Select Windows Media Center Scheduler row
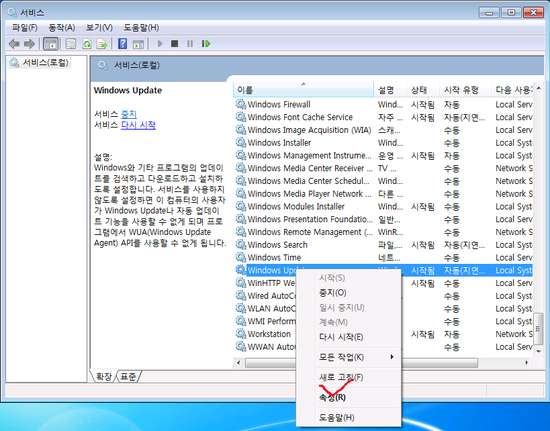The width and height of the screenshot is (550, 431). click(383, 181)
